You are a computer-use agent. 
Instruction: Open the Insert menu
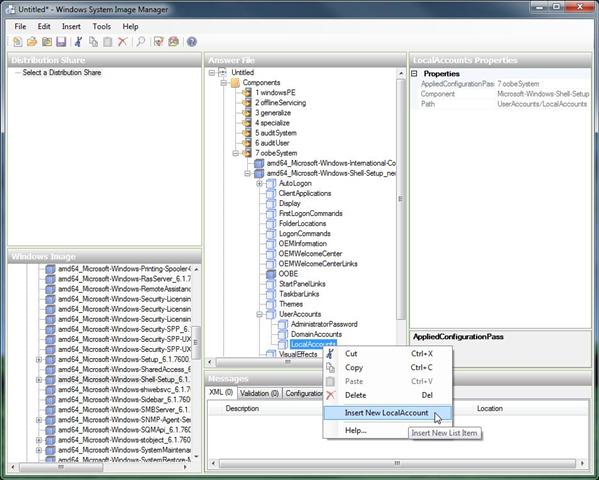pos(71,26)
